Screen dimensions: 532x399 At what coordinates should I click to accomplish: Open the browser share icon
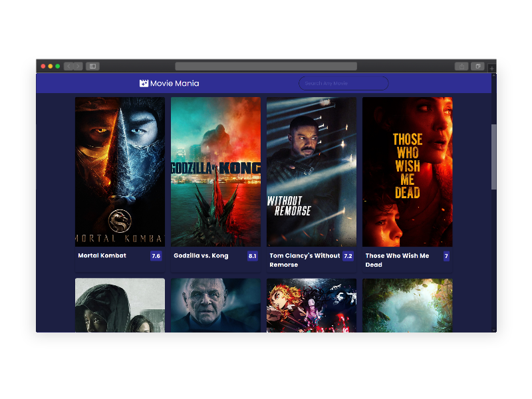(462, 66)
